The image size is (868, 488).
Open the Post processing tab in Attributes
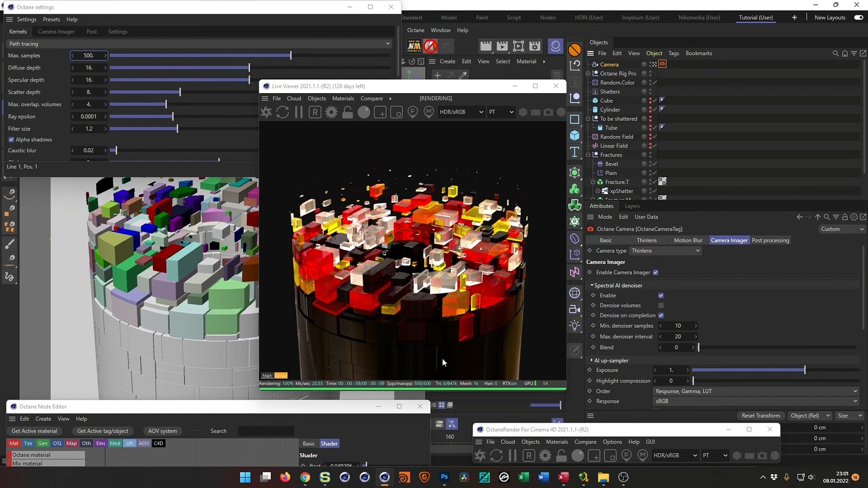pyautogui.click(x=770, y=241)
